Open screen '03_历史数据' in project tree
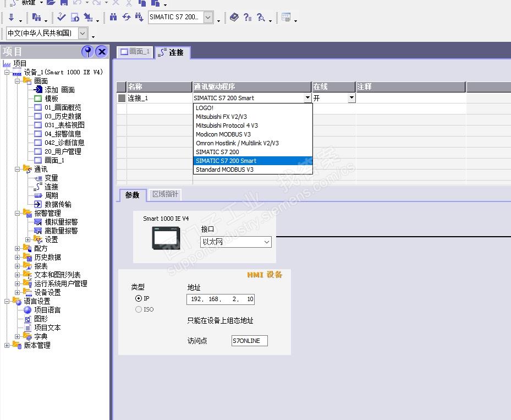 click(63, 116)
